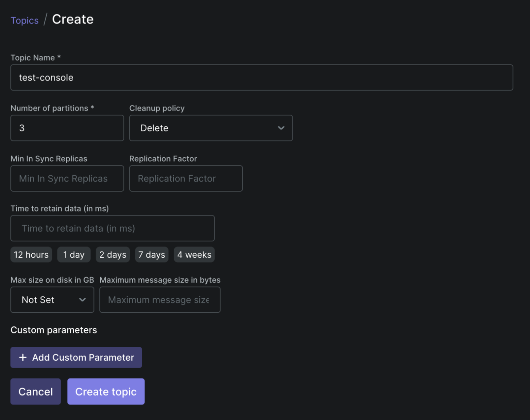Click the Time to retain data field
This screenshot has height=420, width=530.
[112, 228]
